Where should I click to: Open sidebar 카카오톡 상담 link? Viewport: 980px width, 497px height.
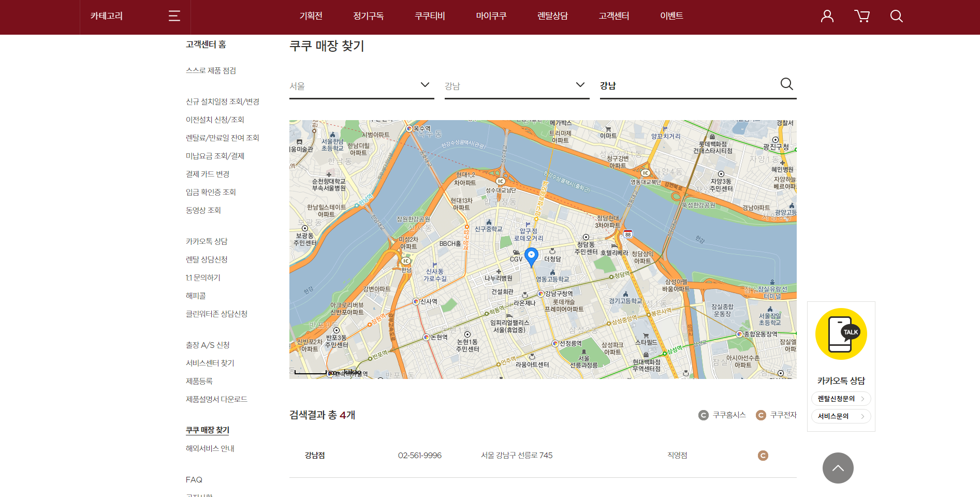point(207,241)
